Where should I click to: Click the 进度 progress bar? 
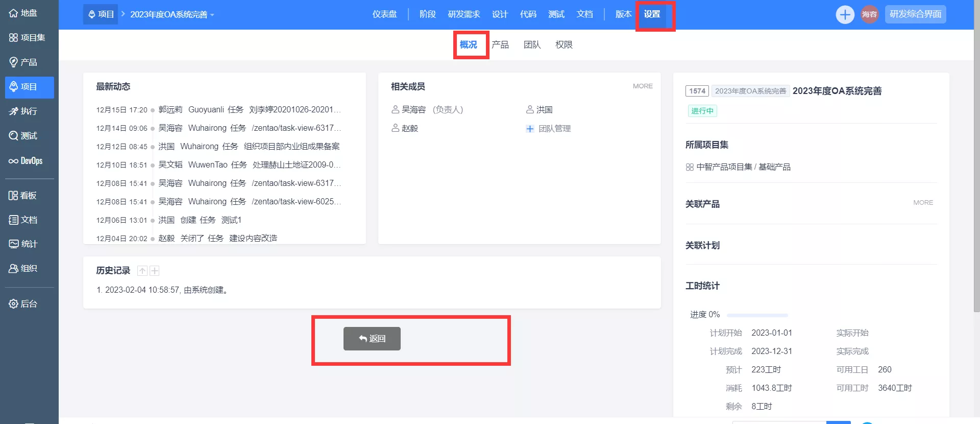click(x=757, y=315)
